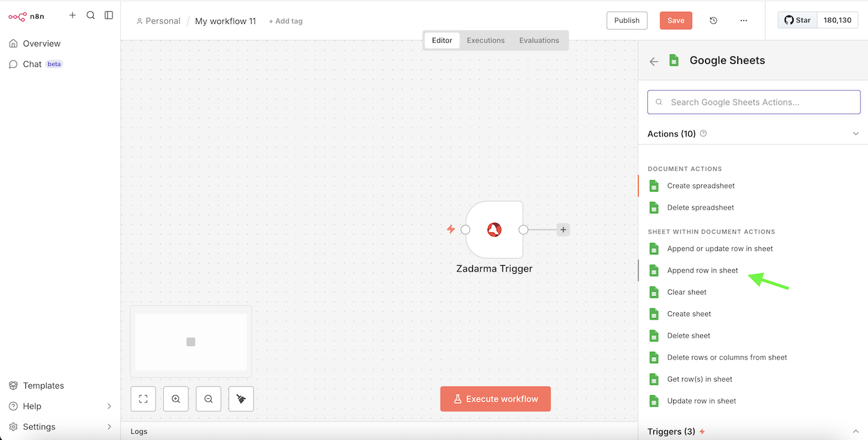Zoom out on the canvas
This screenshot has height=440, width=868.
click(x=208, y=399)
